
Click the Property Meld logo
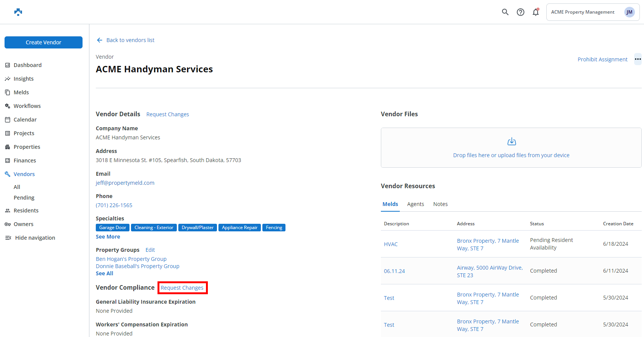[x=18, y=12]
